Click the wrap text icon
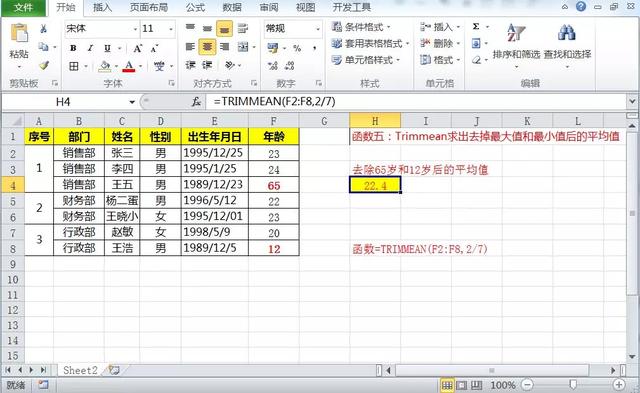The height and width of the screenshot is (393, 640). point(242,28)
